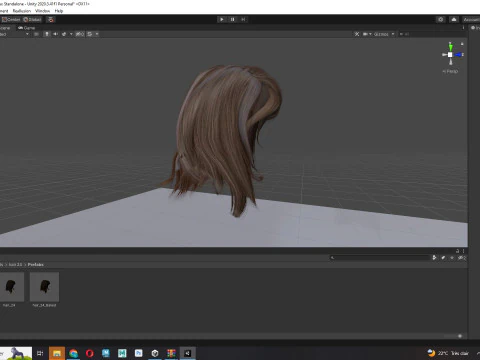The width and height of the screenshot is (480, 360).
Task: Click the Pause button in the toolbar
Action: (233, 19)
